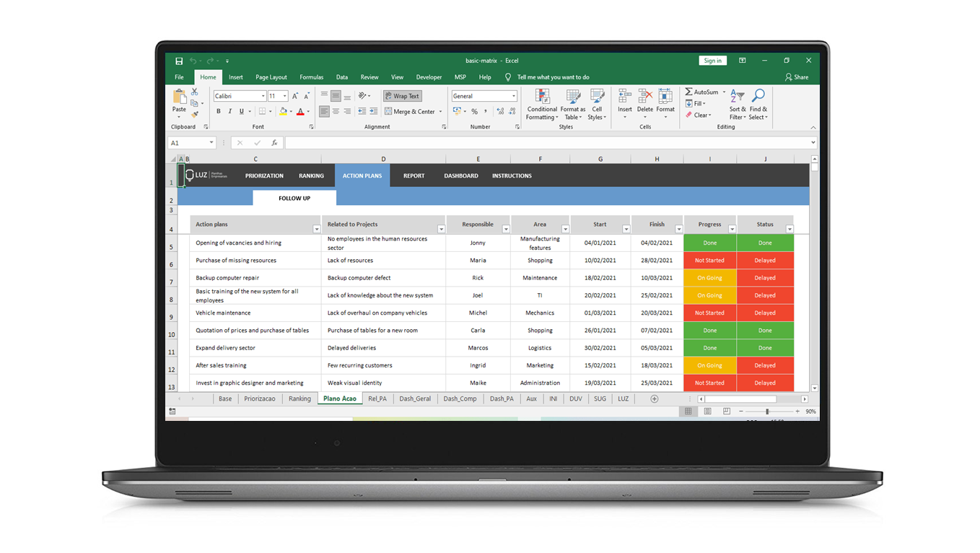Apply Merge & Center
The width and height of the screenshot is (980, 553).
pos(408,111)
